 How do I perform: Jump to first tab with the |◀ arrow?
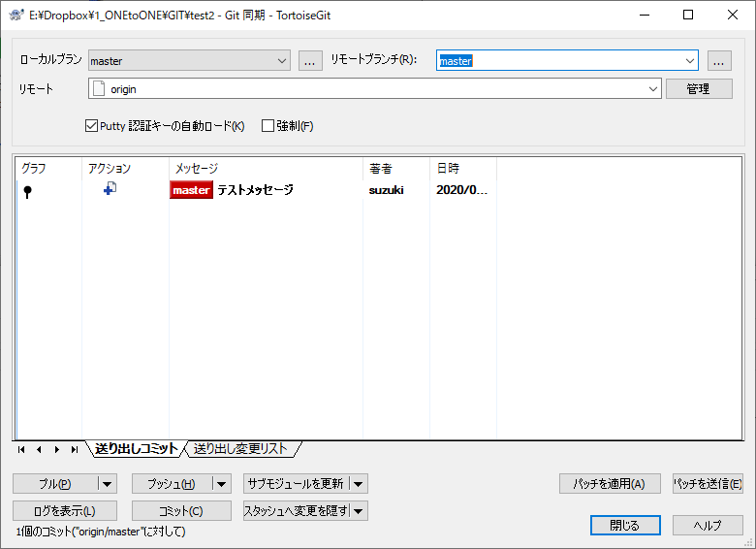(x=20, y=450)
